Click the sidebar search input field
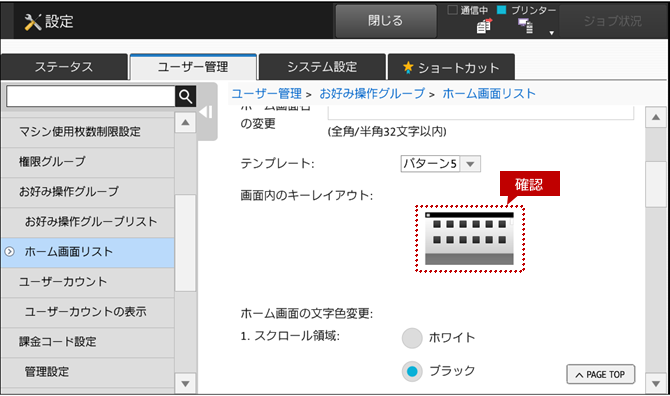 [91, 97]
